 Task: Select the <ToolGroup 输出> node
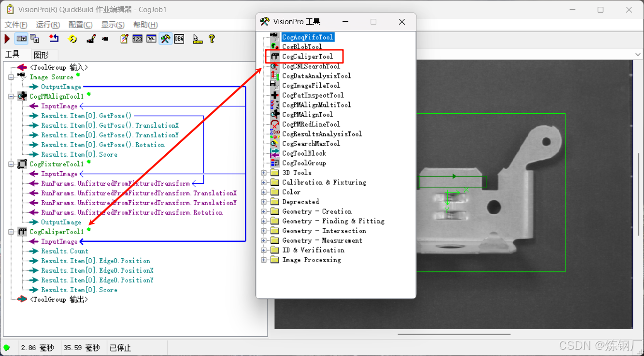[x=59, y=299]
